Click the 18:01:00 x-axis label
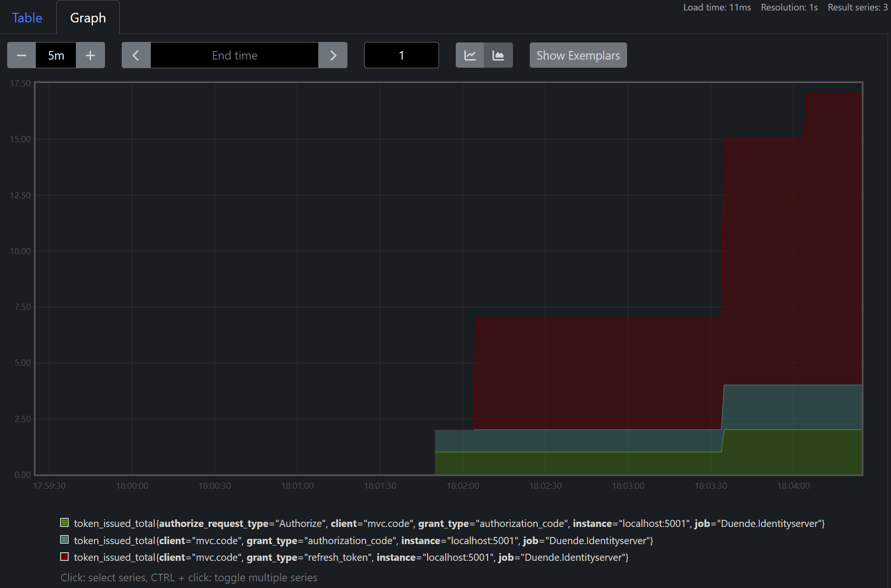891x588 pixels. tap(297, 486)
